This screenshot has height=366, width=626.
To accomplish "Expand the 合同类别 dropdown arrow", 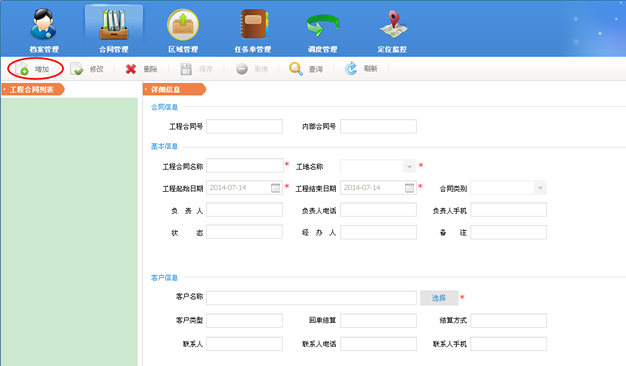I will [540, 188].
